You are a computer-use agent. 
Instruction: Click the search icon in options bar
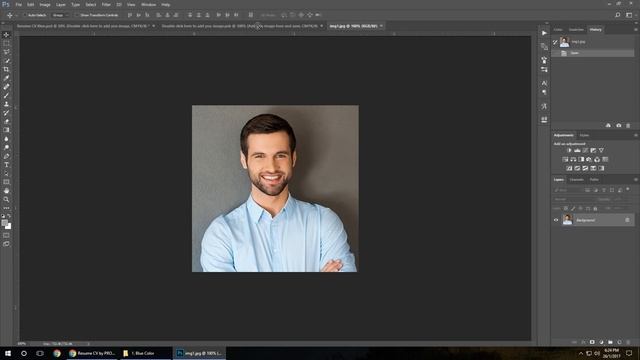point(618,15)
